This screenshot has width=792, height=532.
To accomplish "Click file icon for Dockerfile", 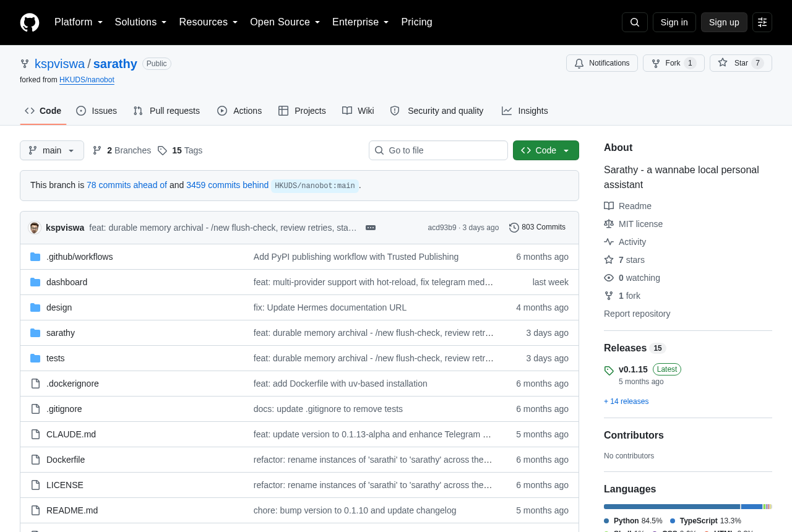I will click(35, 460).
